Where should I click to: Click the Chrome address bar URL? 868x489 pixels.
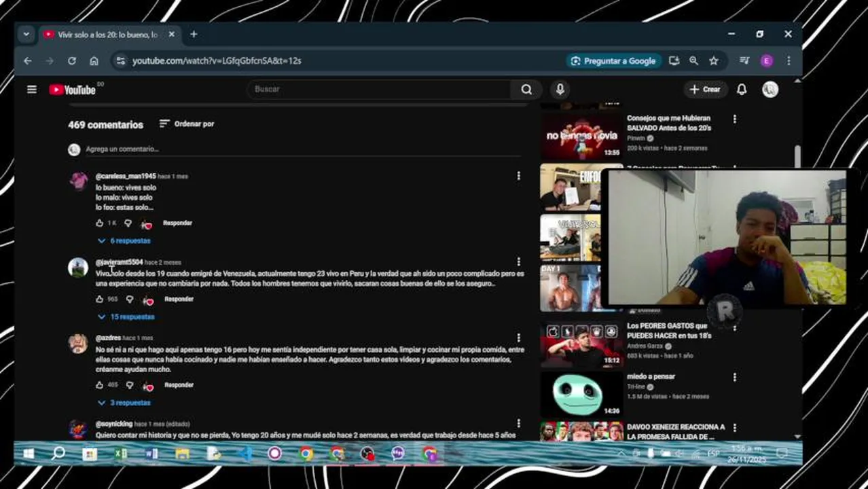(x=217, y=60)
